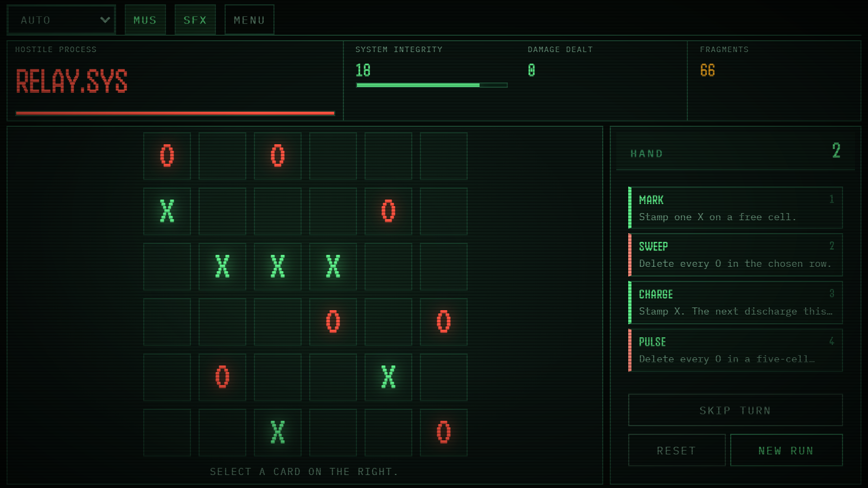
Task: Click empty cell in bottom row, fourth column
Action: pyautogui.click(x=333, y=433)
